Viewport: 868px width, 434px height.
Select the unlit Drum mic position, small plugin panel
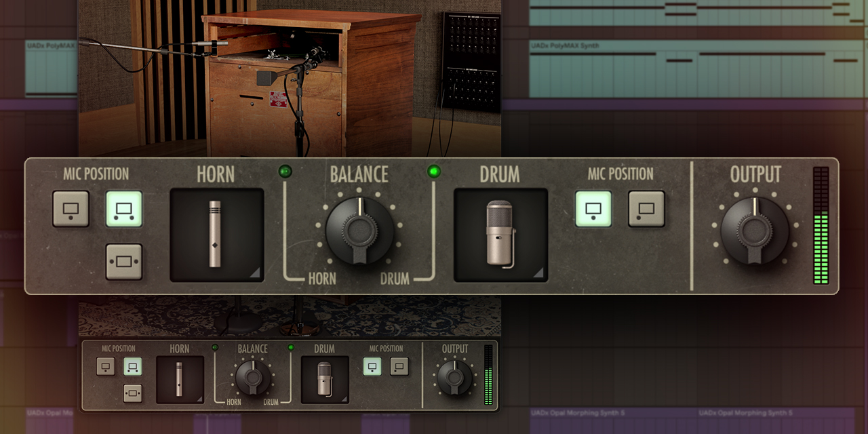[399, 367]
